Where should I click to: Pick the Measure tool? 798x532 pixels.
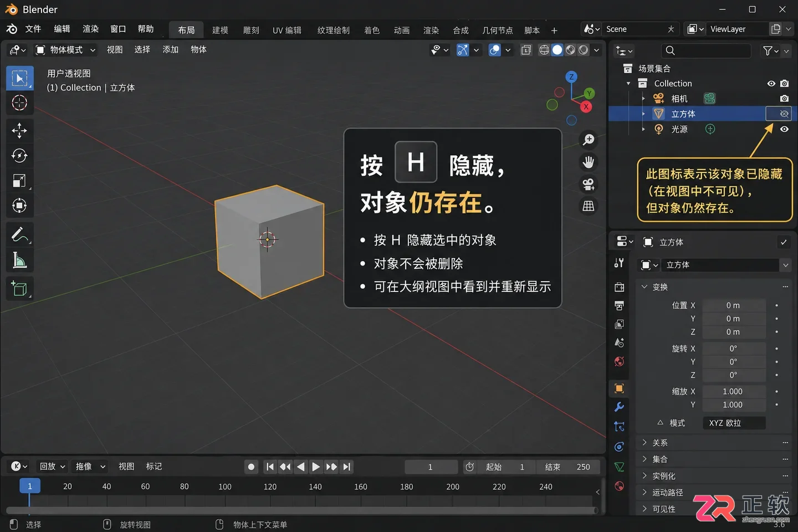pos(19,260)
